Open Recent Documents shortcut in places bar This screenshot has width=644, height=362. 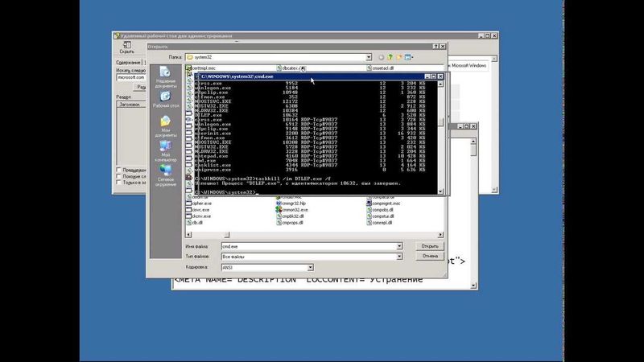pyautogui.click(x=166, y=77)
